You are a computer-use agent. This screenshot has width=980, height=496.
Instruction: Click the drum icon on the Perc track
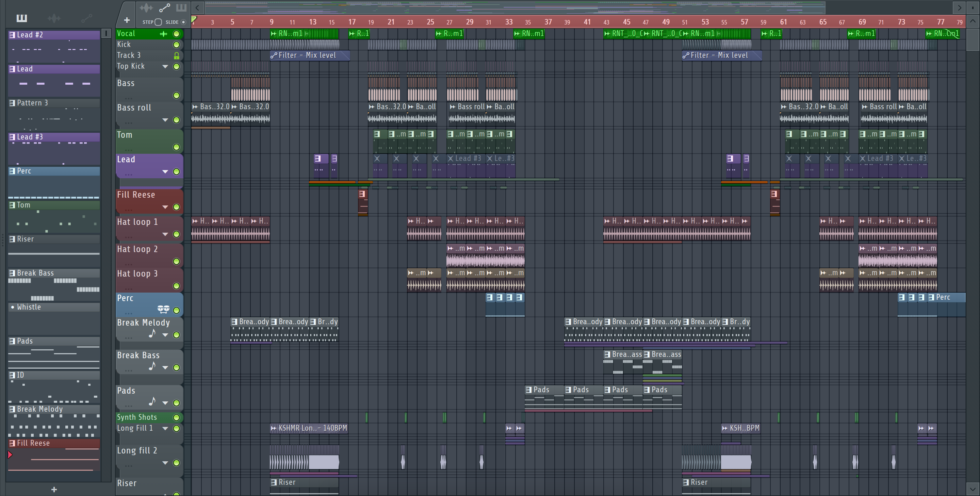[x=163, y=309]
